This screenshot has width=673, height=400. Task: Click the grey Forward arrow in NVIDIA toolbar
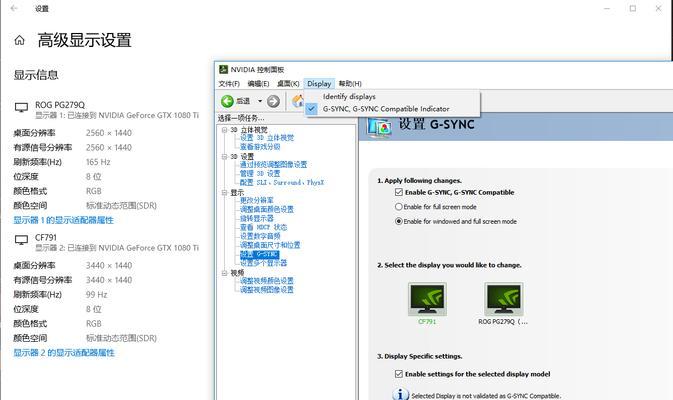[x=273, y=101]
